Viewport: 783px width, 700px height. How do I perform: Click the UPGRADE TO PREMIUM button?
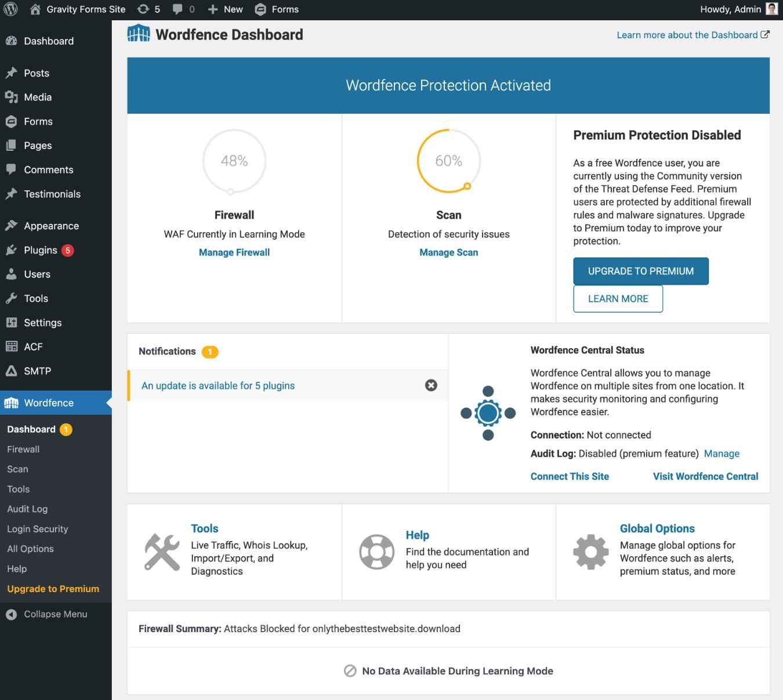(640, 271)
